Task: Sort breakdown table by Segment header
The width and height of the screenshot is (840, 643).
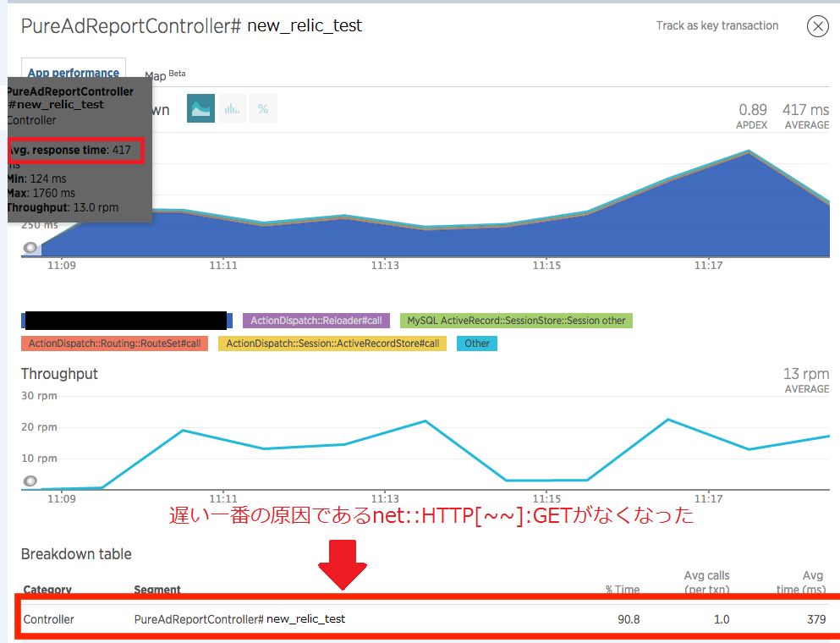Action: pyautogui.click(x=157, y=590)
